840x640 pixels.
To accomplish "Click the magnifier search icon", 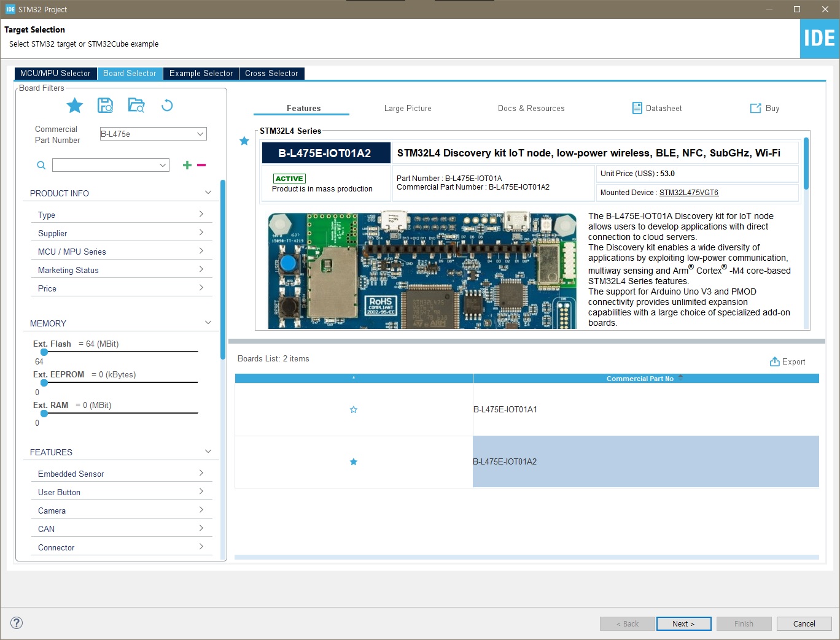I will [x=41, y=165].
